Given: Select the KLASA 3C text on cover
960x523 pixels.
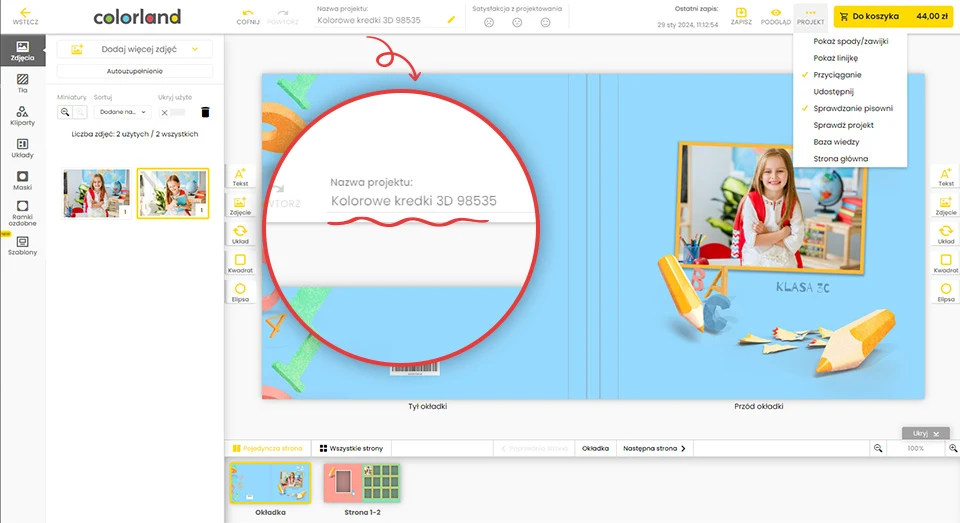Looking at the screenshot, I should tap(802, 287).
